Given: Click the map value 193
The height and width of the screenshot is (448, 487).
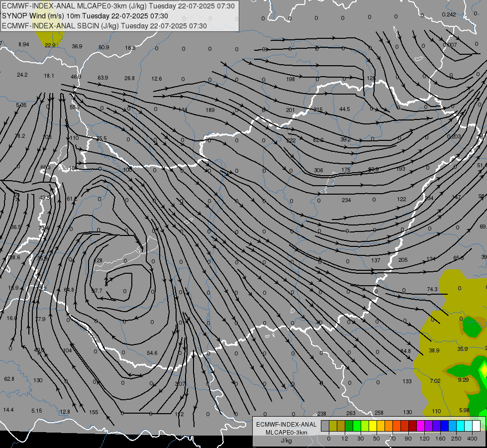Looking at the screenshot, I should click(x=400, y=169).
